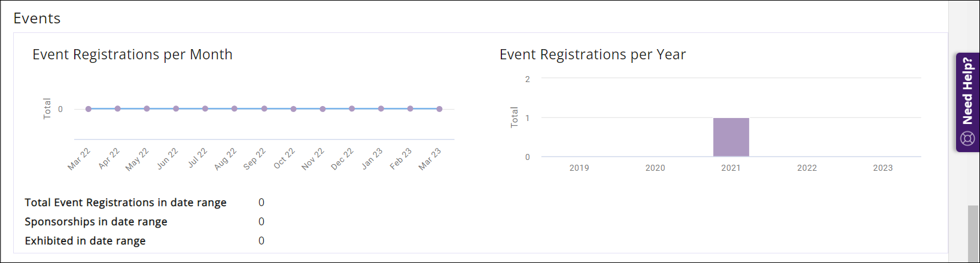The height and width of the screenshot is (263, 980).
Task: Click the Need Help? lifebuoy icon
Action: 967,139
